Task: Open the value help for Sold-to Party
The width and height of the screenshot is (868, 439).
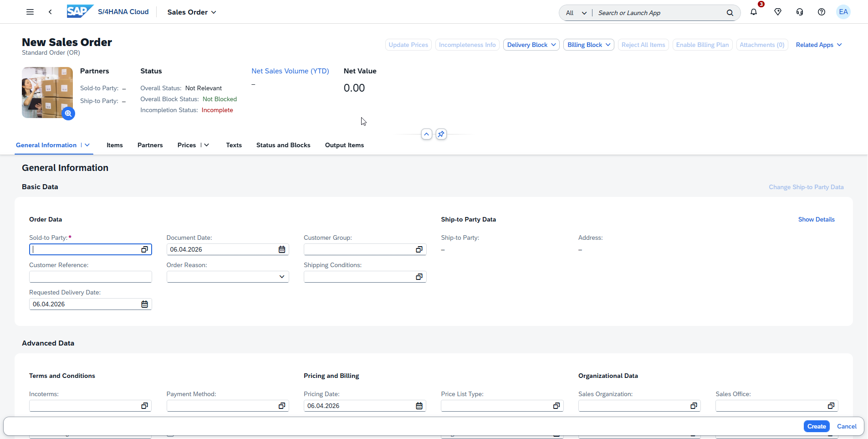Action: coord(144,249)
